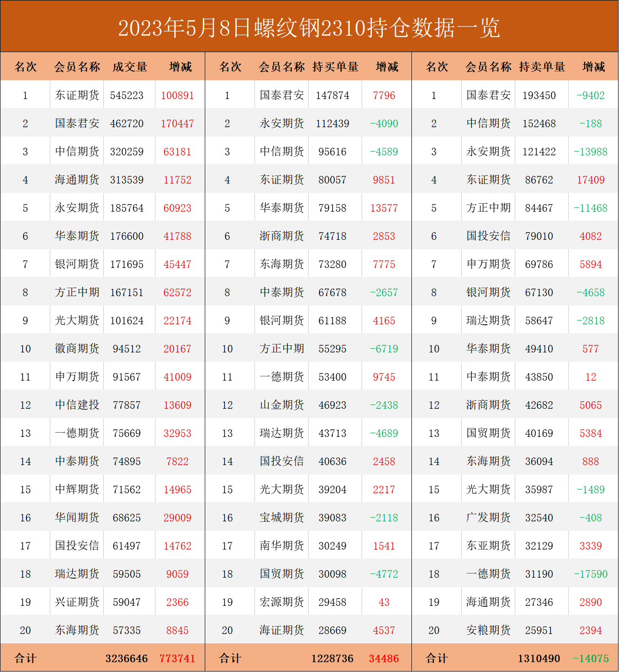Select the red value 17409
The height and width of the screenshot is (672, 619).
click(x=591, y=180)
